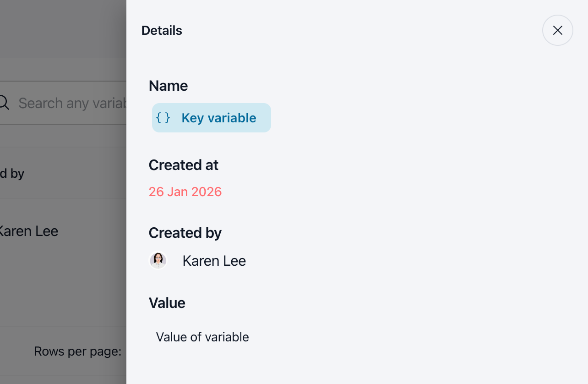Click the curly braces variable icon
Viewport: 588px width, 384px height.
(x=163, y=118)
